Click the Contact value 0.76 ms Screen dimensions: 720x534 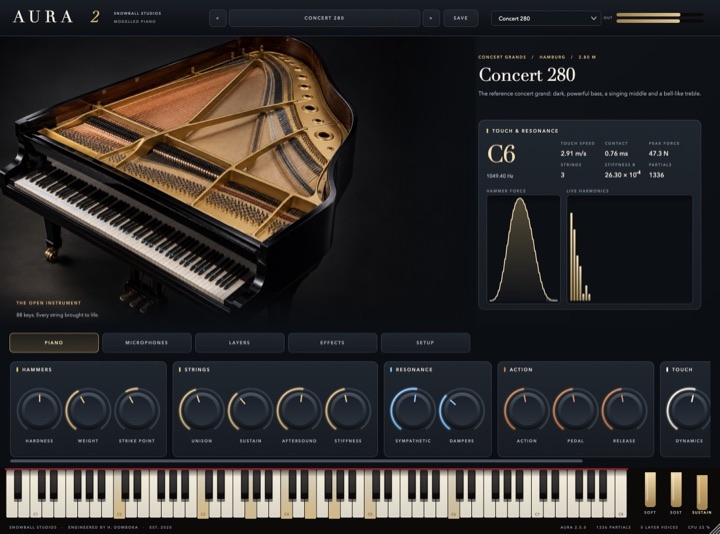tap(616, 153)
